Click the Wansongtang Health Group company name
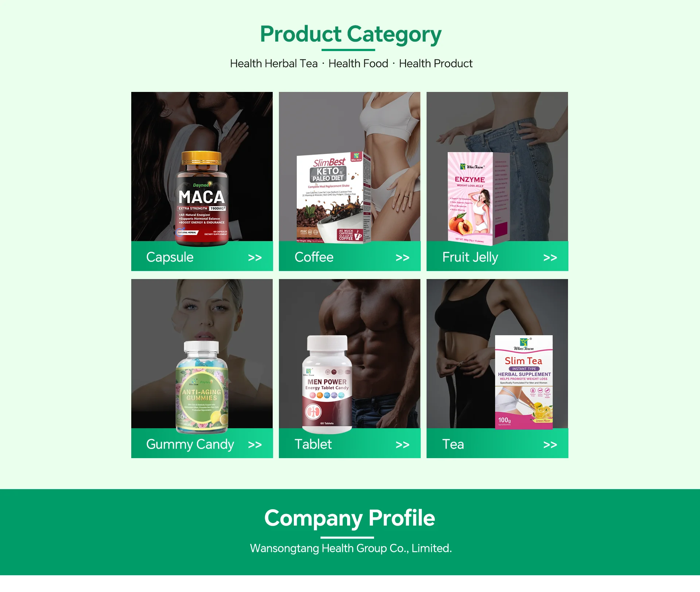Screen dimensions: 700x592 coord(351,548)
